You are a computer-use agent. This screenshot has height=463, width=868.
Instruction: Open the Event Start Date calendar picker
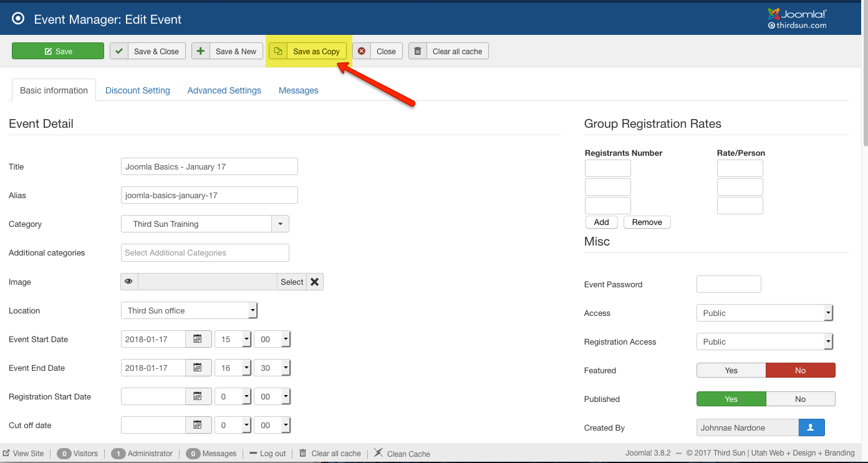click(198, 339)
